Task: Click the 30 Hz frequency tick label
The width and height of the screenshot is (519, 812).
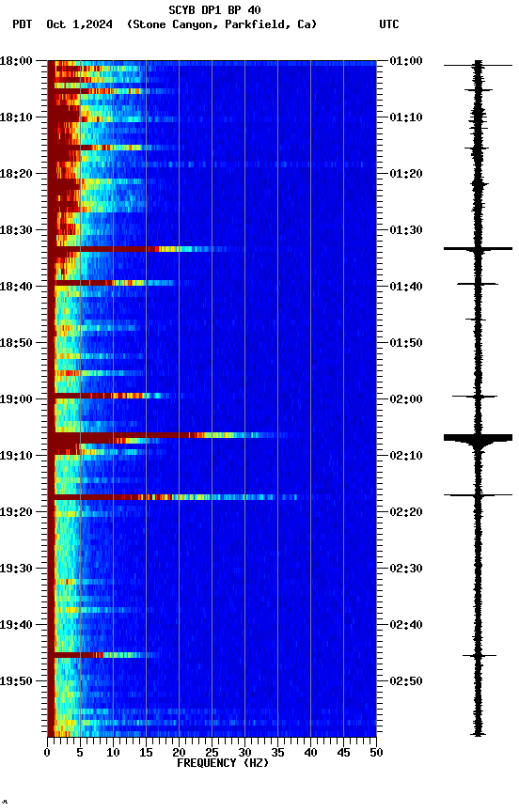Action: 245,753
